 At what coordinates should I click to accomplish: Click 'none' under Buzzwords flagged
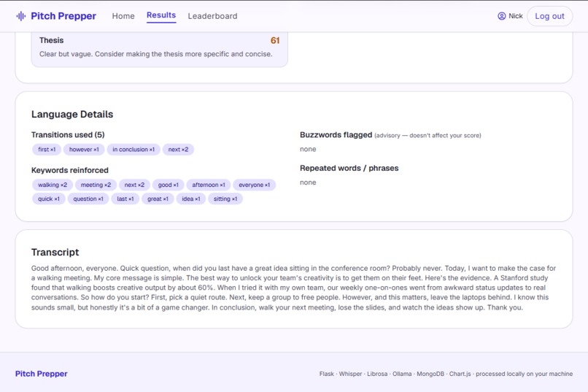coord(308,150)
